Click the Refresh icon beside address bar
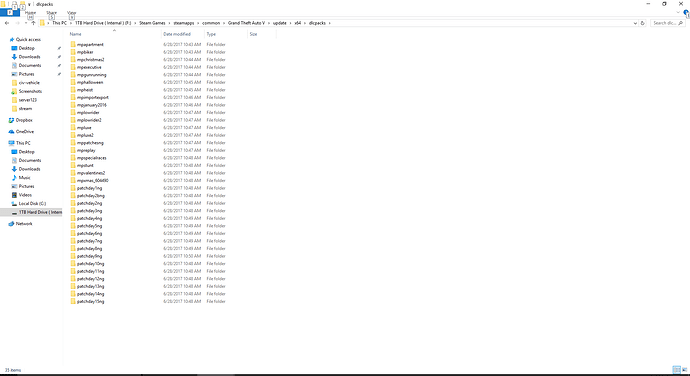 (x=642, y=23)
